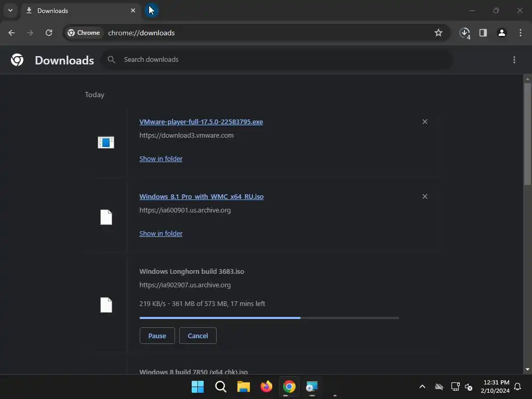Focus the address bar showing chrome://downloads
This screenshot has height=399, width=532.
point(141,33)
